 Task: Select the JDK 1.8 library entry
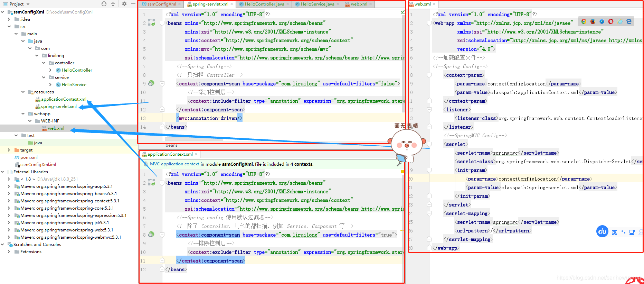click(46, 179)
